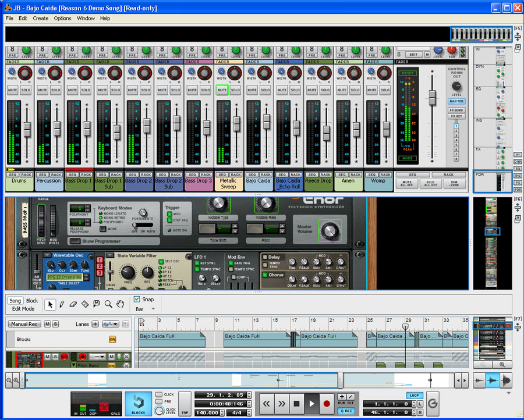The image size is (524, 420).
Task: Click the Thor Master Volume knob
Action: (330, 231)
